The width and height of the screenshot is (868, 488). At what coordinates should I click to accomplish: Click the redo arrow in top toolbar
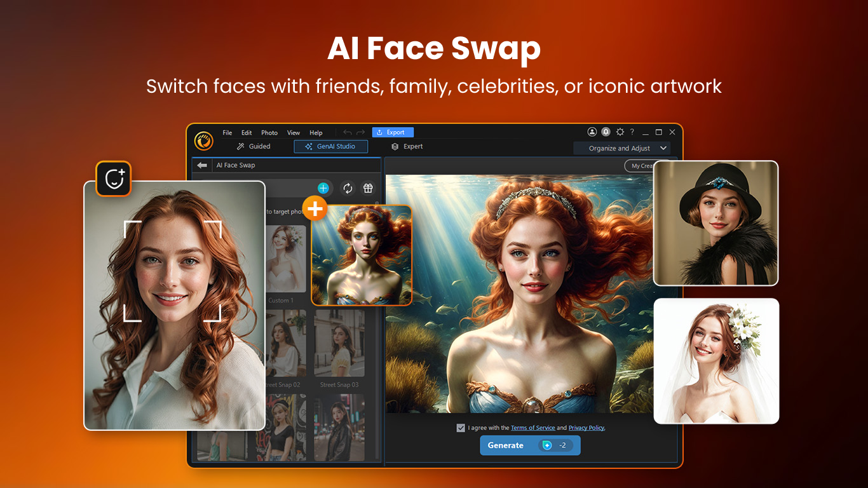click(361, 132)
